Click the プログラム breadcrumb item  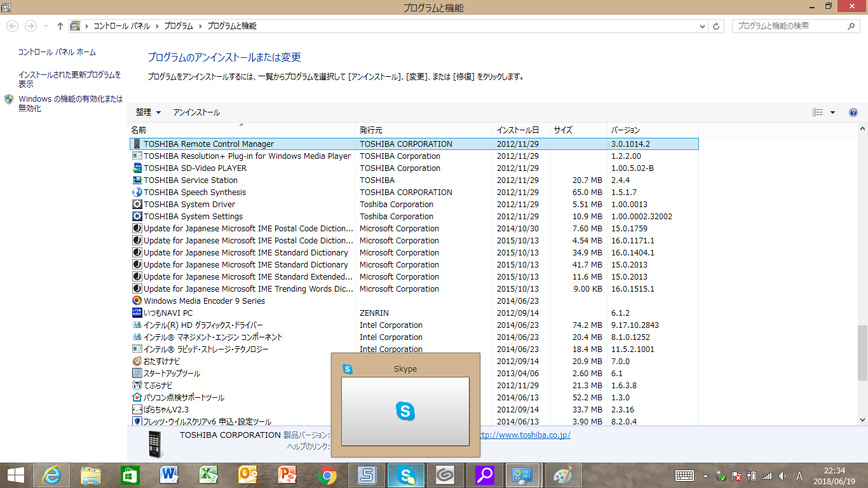pos(179,26)
